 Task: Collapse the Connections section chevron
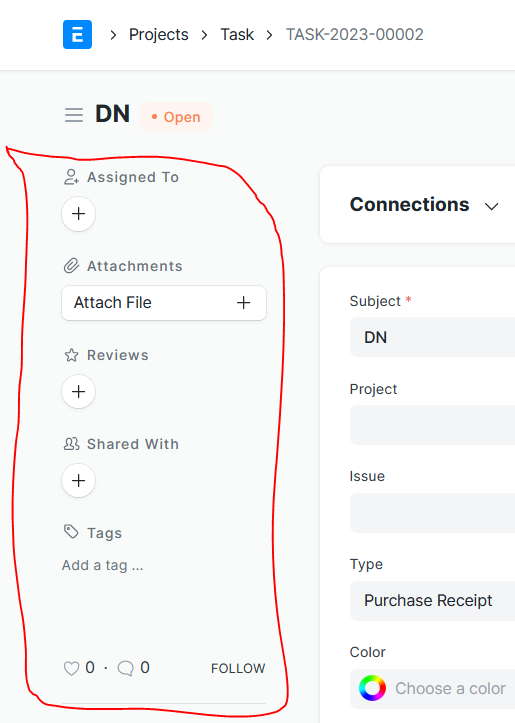coord(491,206)
